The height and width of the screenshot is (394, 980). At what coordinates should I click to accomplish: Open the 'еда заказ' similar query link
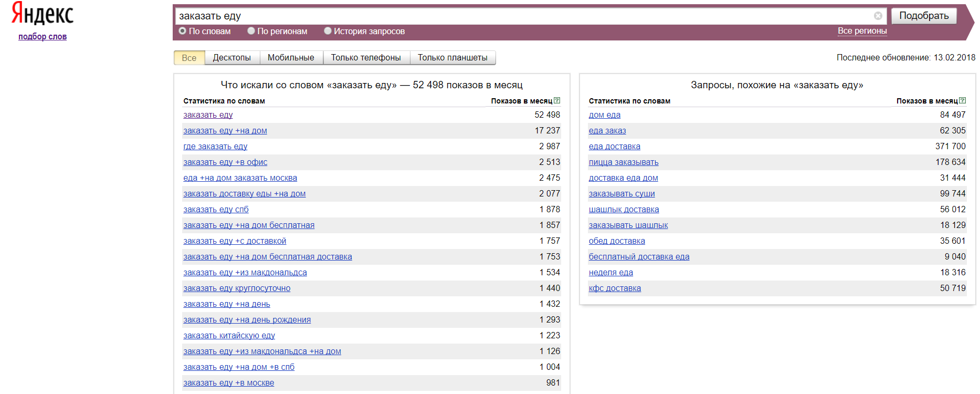pos(607,131)
